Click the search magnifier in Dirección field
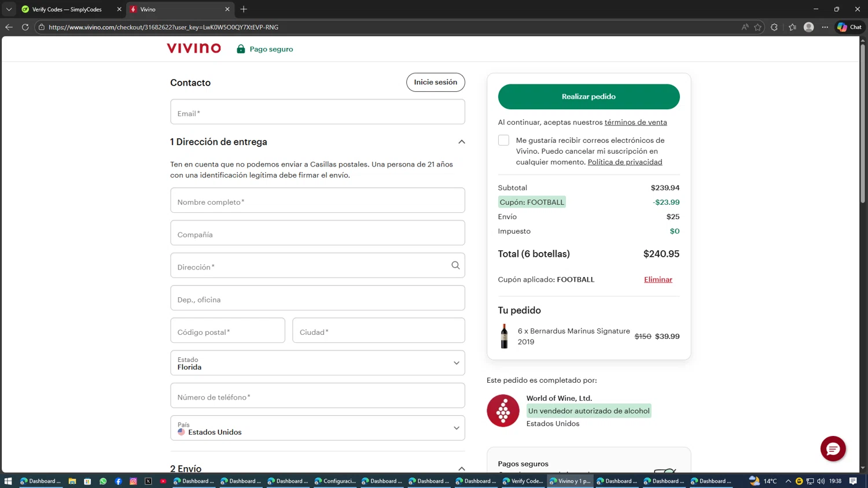 455,265
